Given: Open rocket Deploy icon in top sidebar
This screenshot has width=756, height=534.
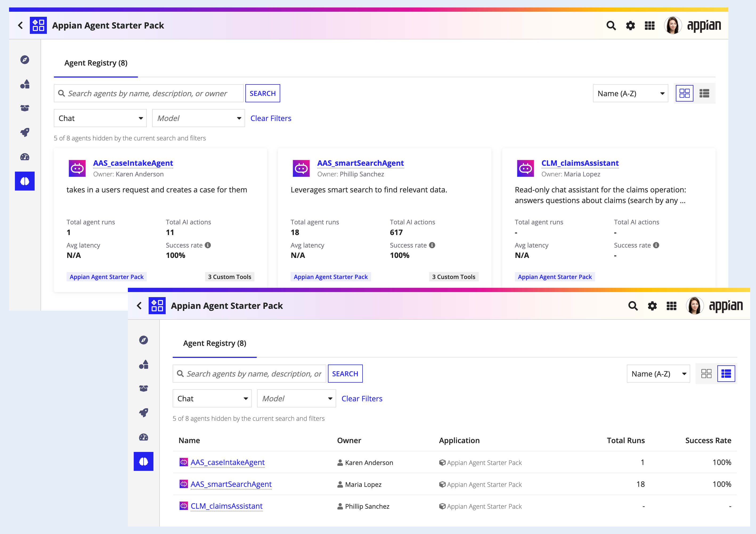Looking at the screenshot, I should click(25, 132).
